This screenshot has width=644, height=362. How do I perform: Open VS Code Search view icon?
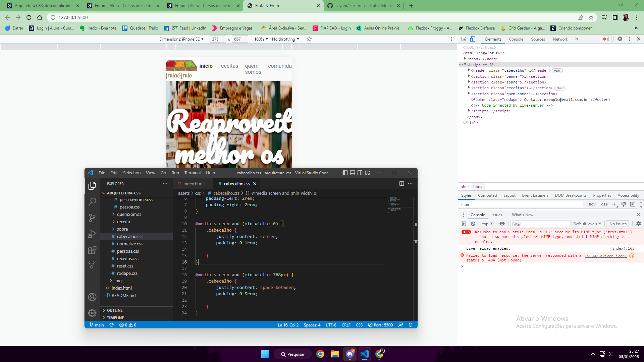tap(92, 202)
